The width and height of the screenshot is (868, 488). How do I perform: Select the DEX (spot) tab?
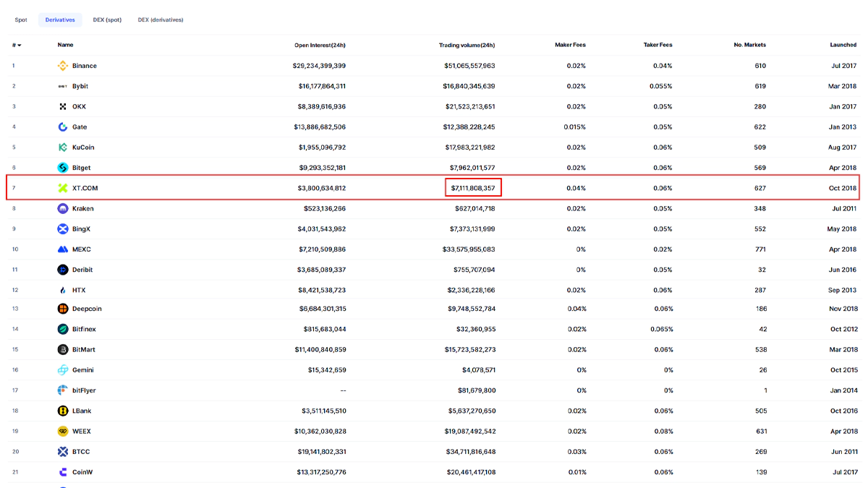(x=107, y=20)
